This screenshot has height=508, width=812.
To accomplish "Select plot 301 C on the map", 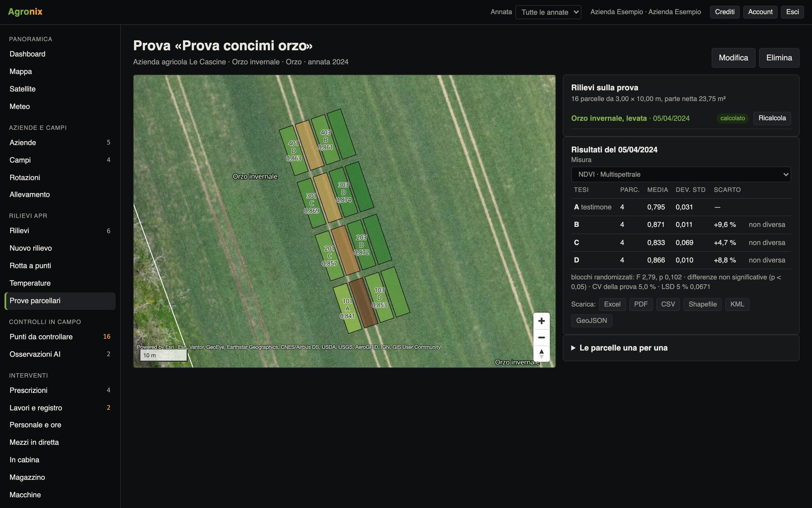I will pyautogui.click(x=311, y=203).
